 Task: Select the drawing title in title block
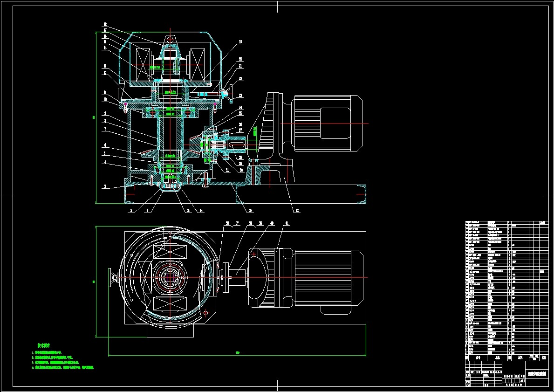[536, 374]
